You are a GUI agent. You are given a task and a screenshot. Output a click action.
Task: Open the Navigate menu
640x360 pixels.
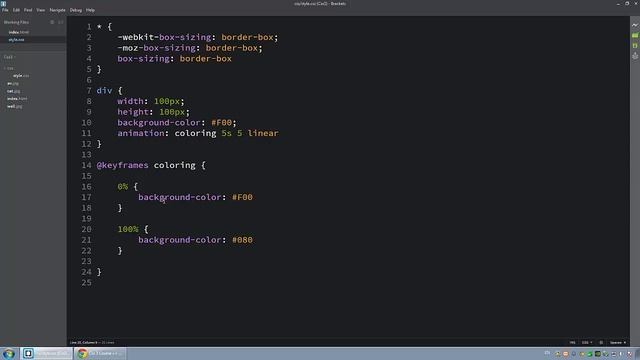click(57, 10)
